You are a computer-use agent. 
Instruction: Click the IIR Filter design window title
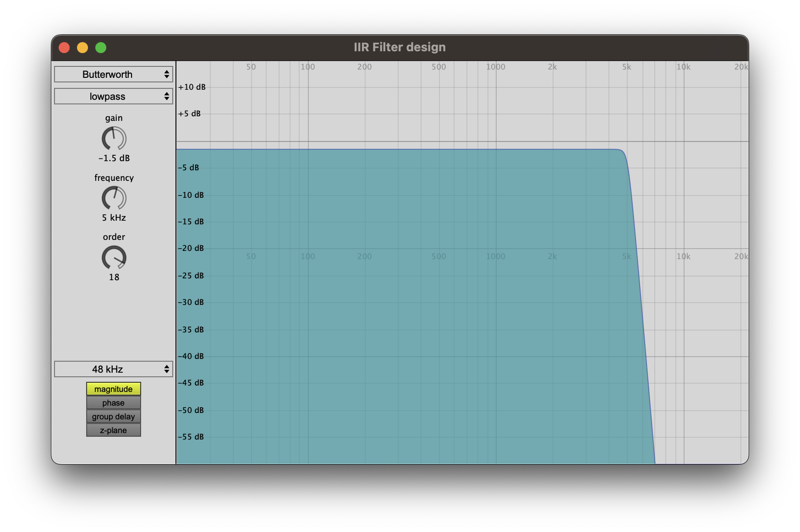[400, 47]
